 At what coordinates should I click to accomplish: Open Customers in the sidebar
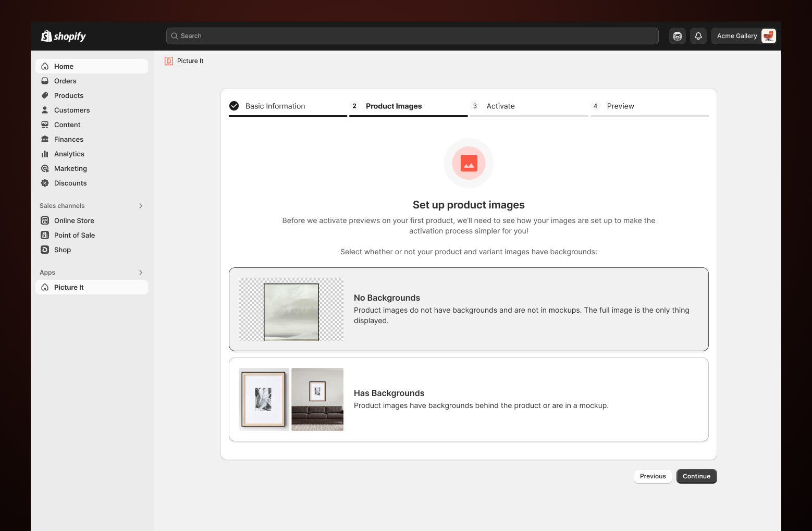pos(92,110)
